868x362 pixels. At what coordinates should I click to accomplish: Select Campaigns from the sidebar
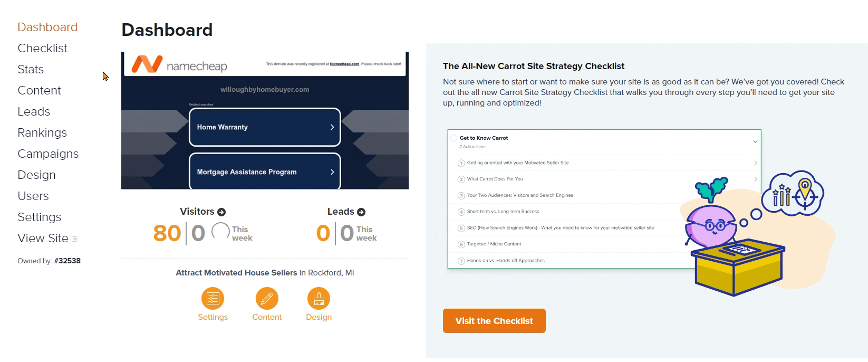48,154
